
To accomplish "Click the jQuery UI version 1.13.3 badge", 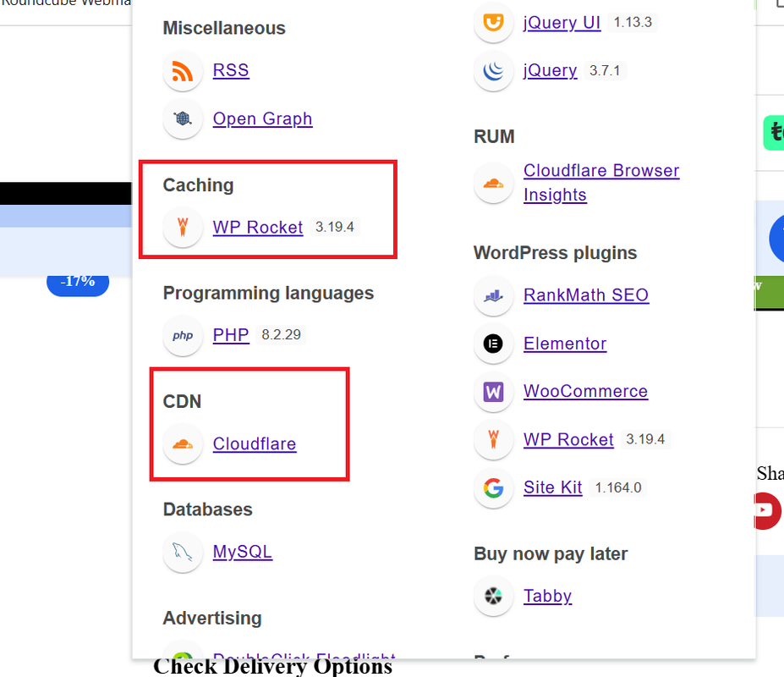I will [x=633, y=23].
